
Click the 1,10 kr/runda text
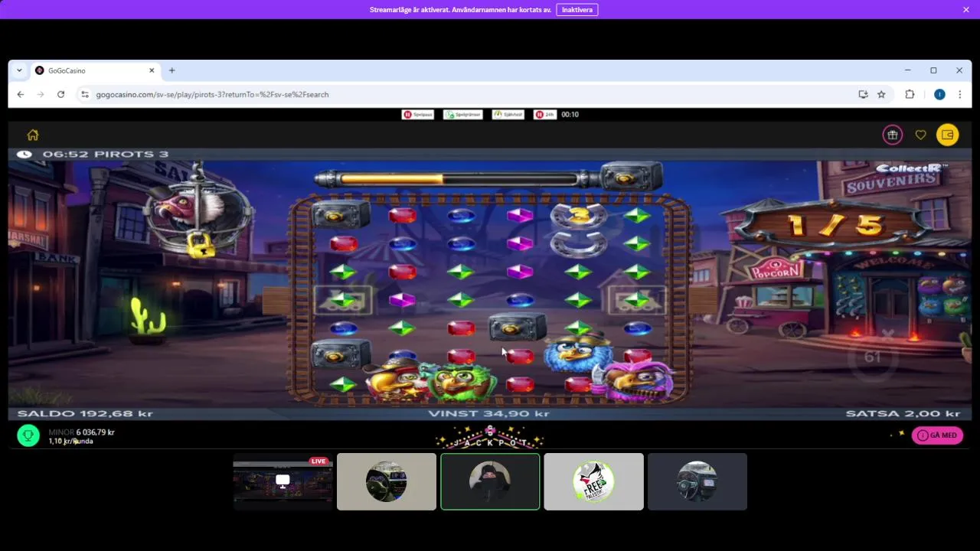(x=71, y=442)
